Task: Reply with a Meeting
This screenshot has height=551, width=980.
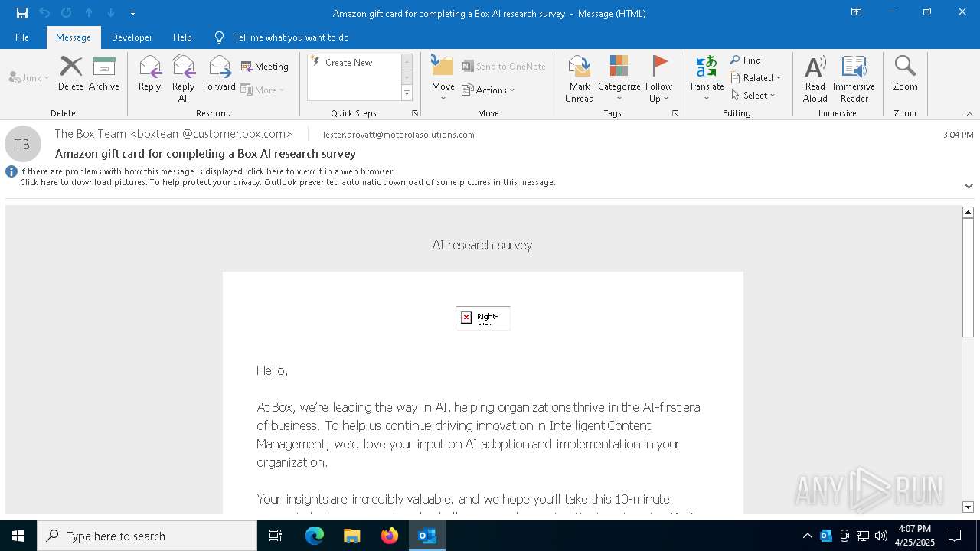Action: pos(265,67)
